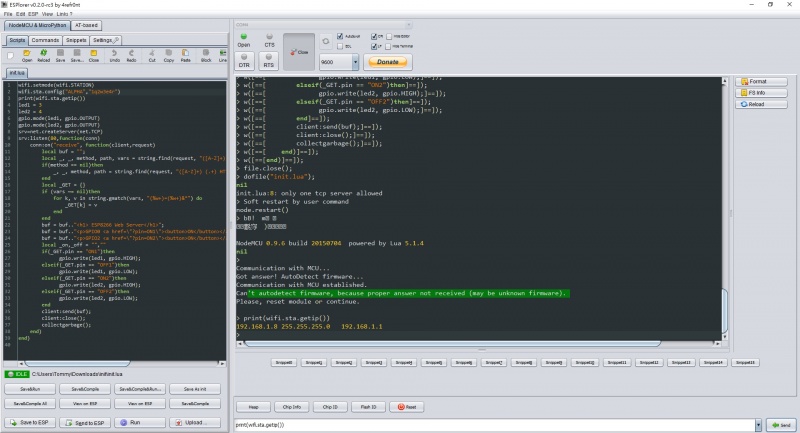Screen dimensions: 800x433
Task: Expand the COM port selector dropdown
Action: pyautogui.click(x=408, y=24)
